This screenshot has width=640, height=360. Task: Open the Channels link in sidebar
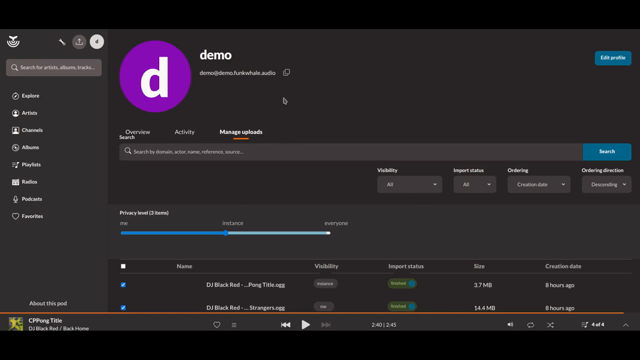click(x=32, y=130)
